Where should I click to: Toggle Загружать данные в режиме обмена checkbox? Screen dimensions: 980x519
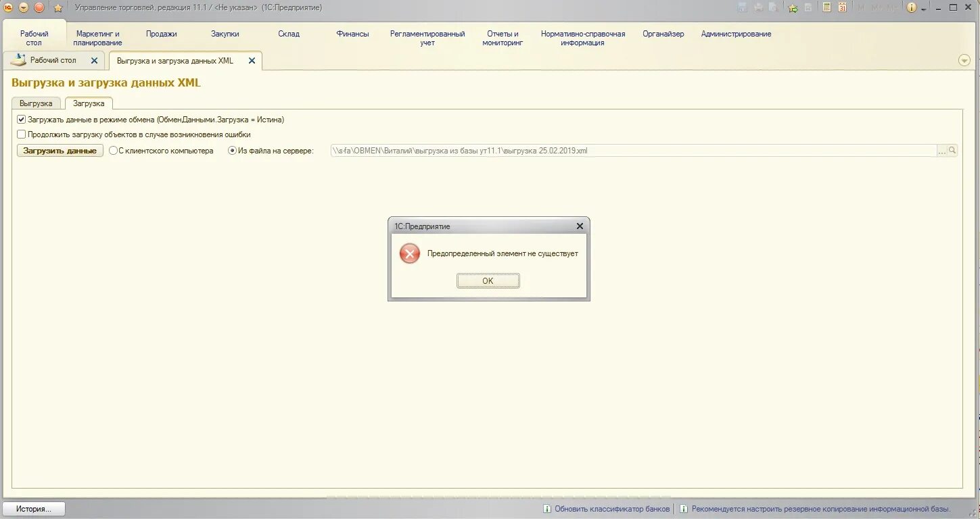tap(21, 120)
